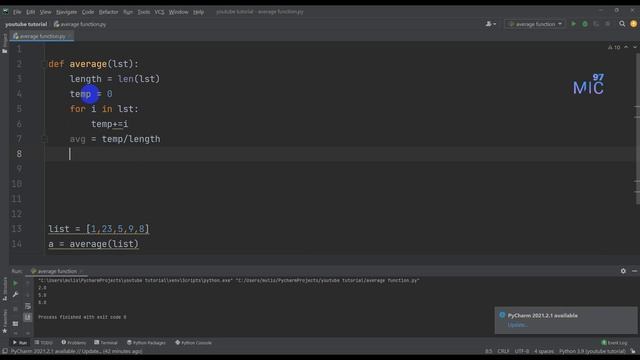The width and height of the screenshot is (640, 360).
Task: Switch to the Run tool window tab
Action: 20,342
